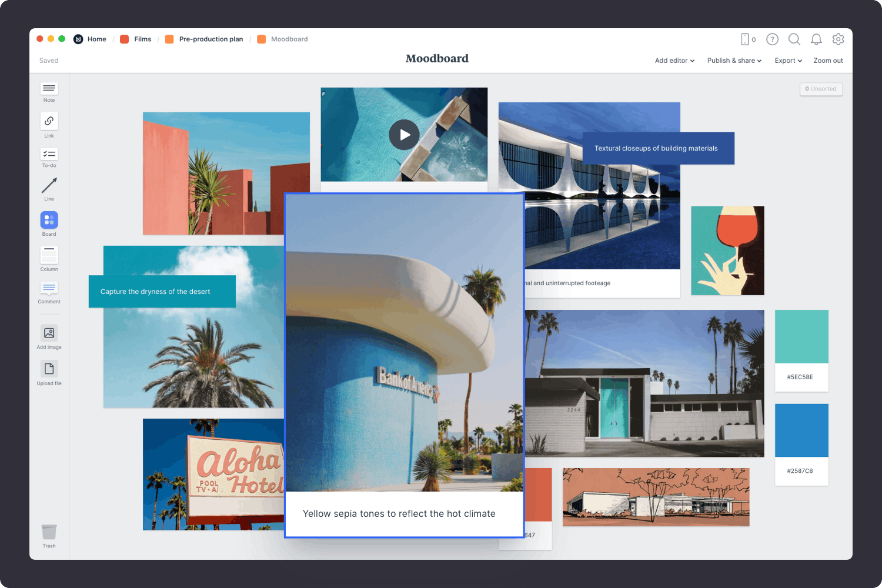Image resolution: width=882 pixels, height=588 pixels.
Task: Open the Publish & share dropdown
Action: tap(734, 61)
